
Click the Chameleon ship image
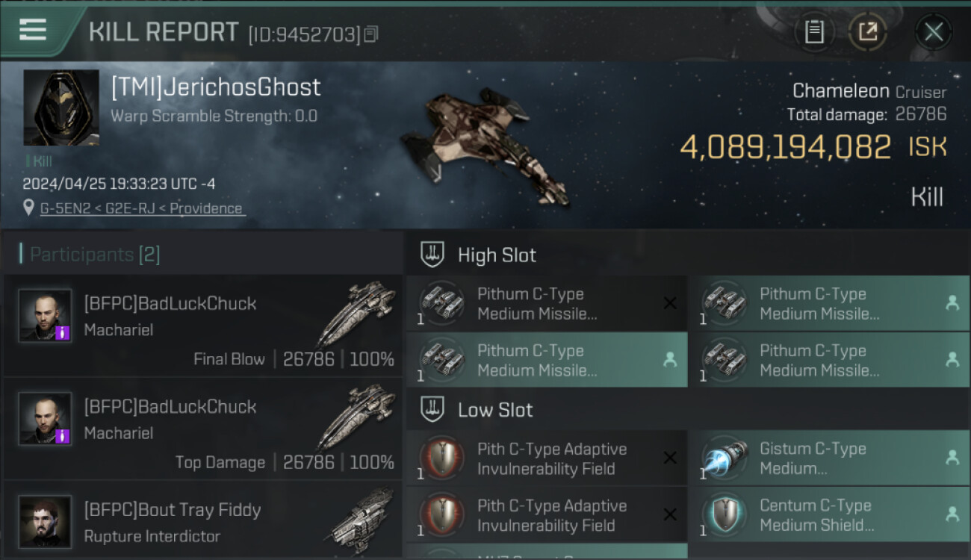[483, 144]
